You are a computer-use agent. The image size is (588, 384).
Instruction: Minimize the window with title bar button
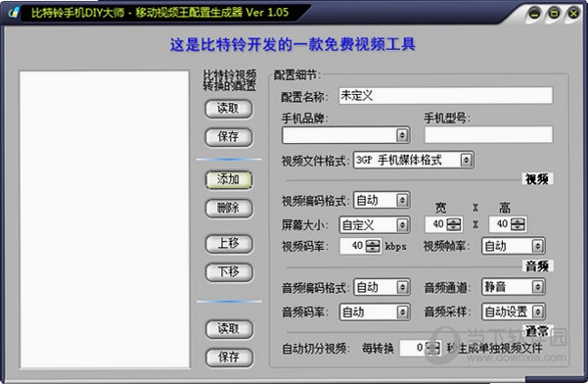pyautogui.click(x=534, y=14)
